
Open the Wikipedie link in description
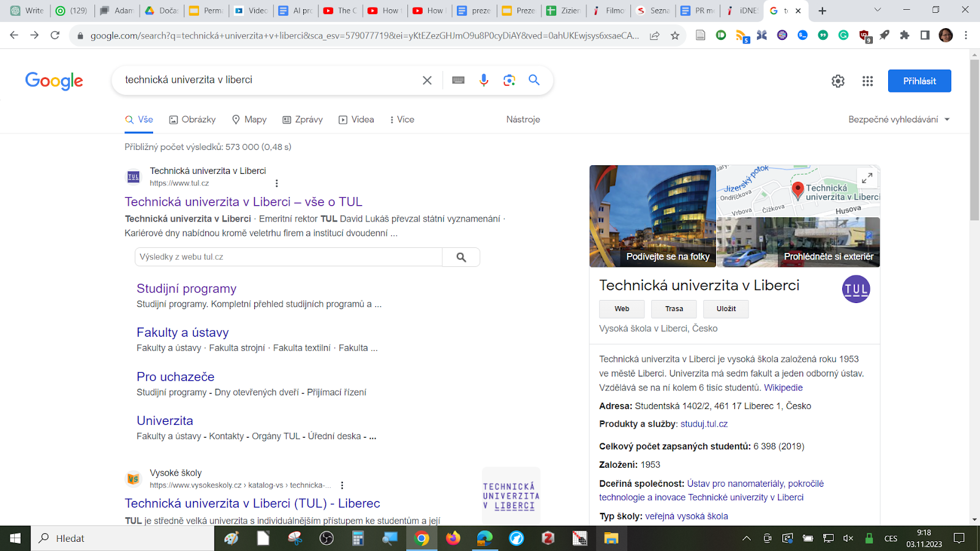pyautogui.click(x=783, y=388)
